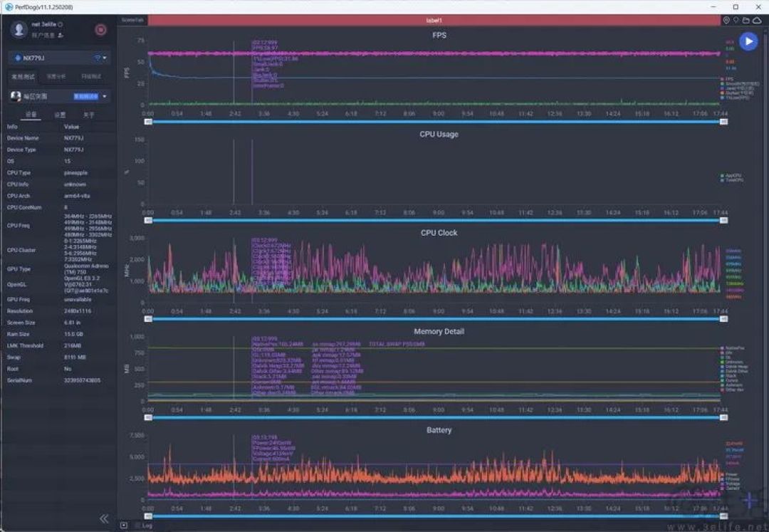Toggle the Log checkbox

[x=138, y=526]
